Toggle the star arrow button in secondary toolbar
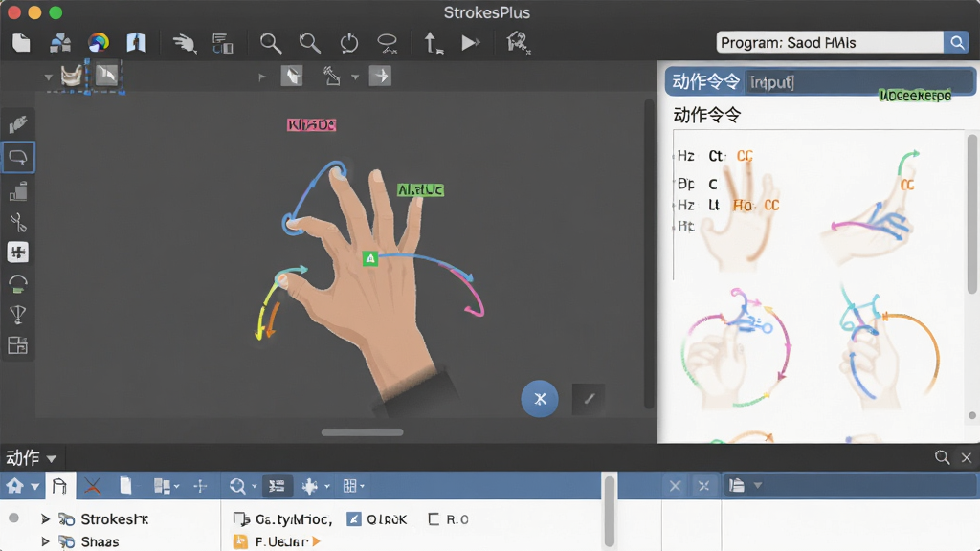Screen dimensions: 980x551 [380, 77]
